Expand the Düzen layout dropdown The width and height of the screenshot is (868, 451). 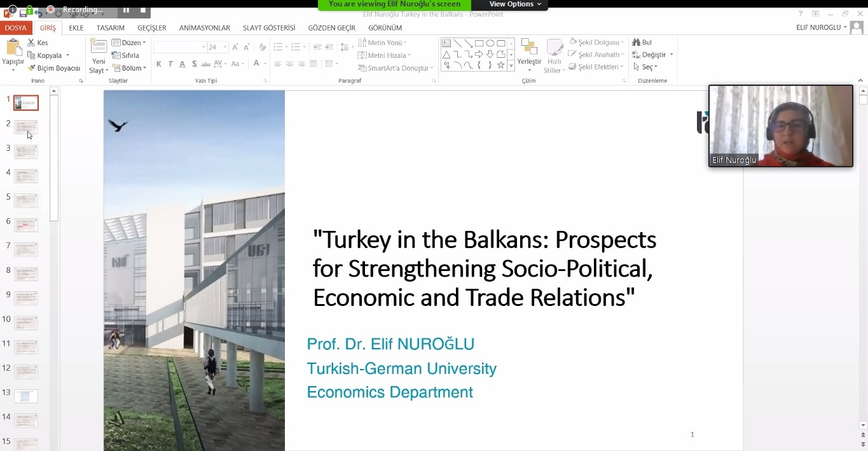130,43
